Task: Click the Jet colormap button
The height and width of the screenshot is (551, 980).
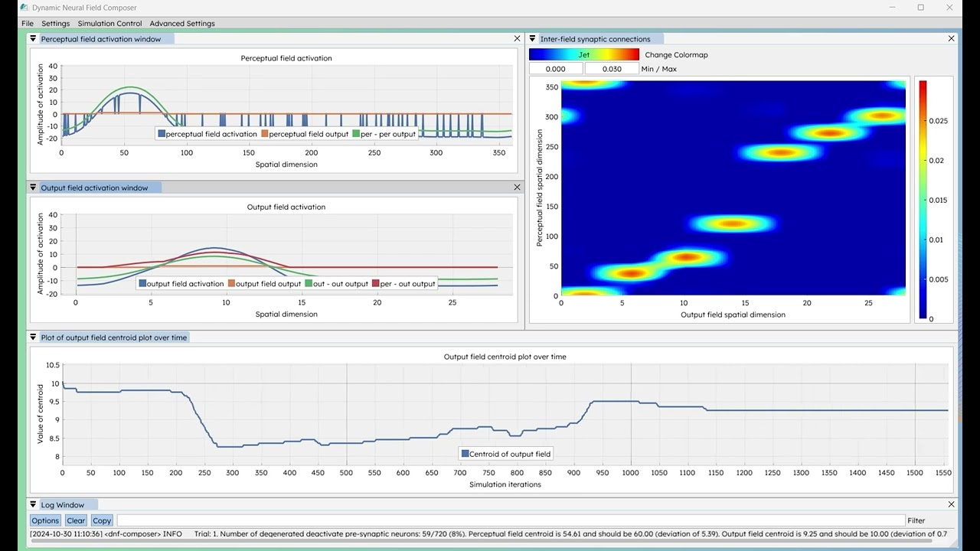Action: (x=583, y=54)
